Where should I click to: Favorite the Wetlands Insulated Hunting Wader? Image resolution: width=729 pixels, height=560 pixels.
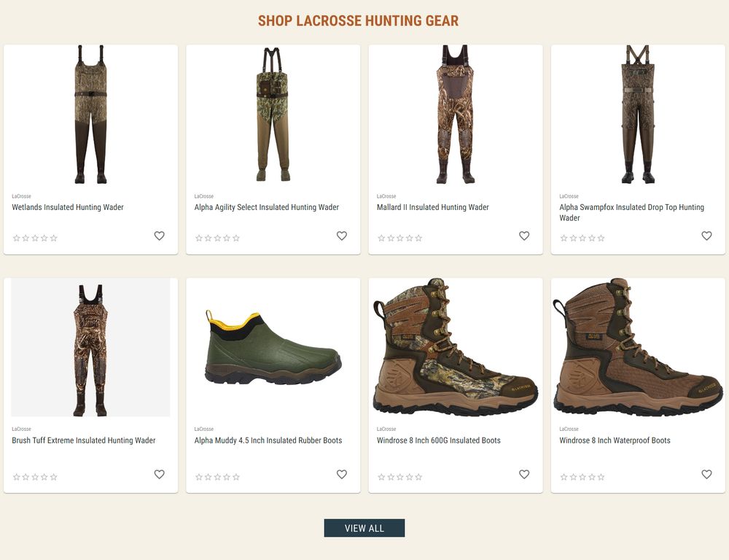(x=159, y=236)
